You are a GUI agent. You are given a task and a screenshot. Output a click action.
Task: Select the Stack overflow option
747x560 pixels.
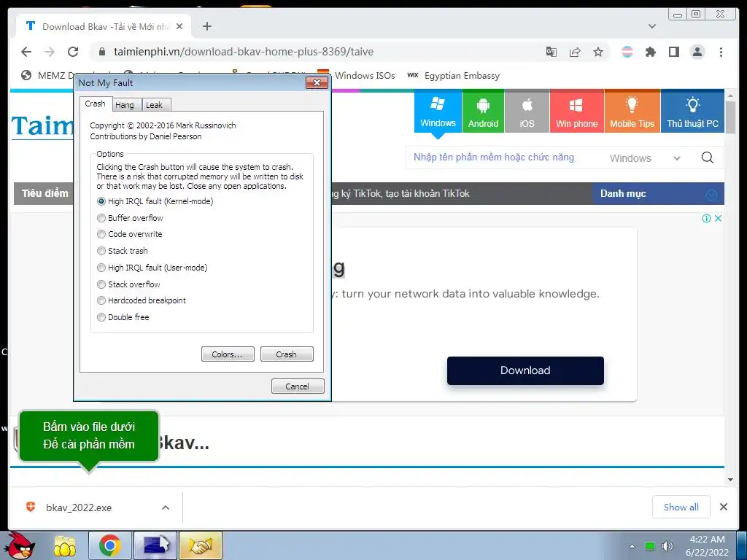128,284
